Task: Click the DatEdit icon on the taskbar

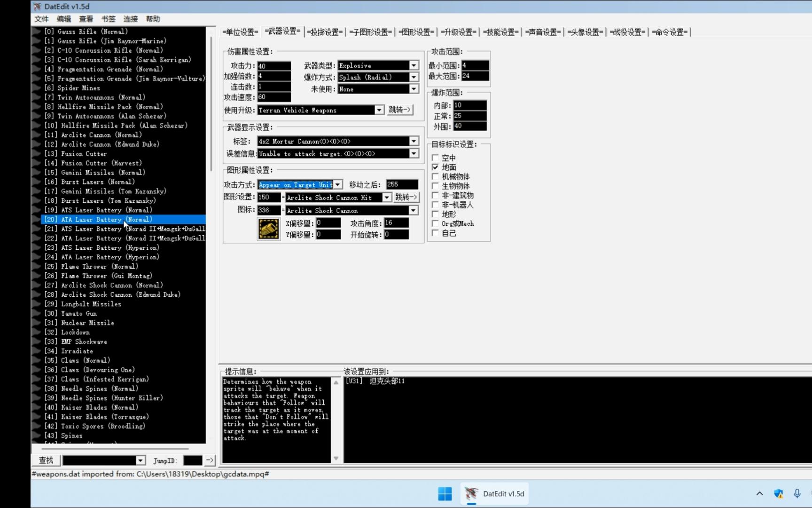Action: tap(470, 493)
